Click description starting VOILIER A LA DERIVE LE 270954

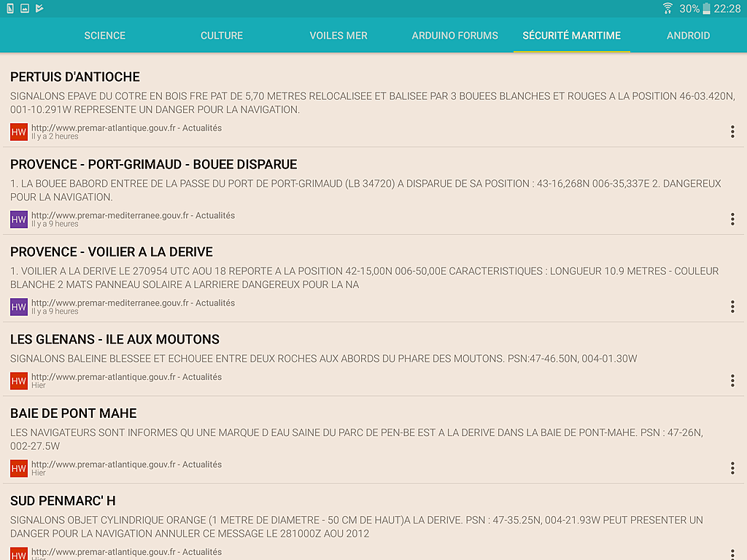[365, 278]
